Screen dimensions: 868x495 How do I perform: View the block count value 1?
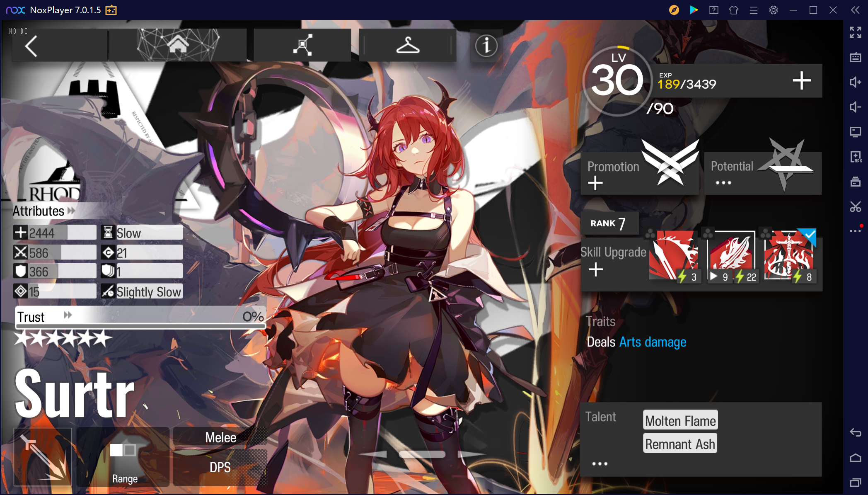[141, 272]
